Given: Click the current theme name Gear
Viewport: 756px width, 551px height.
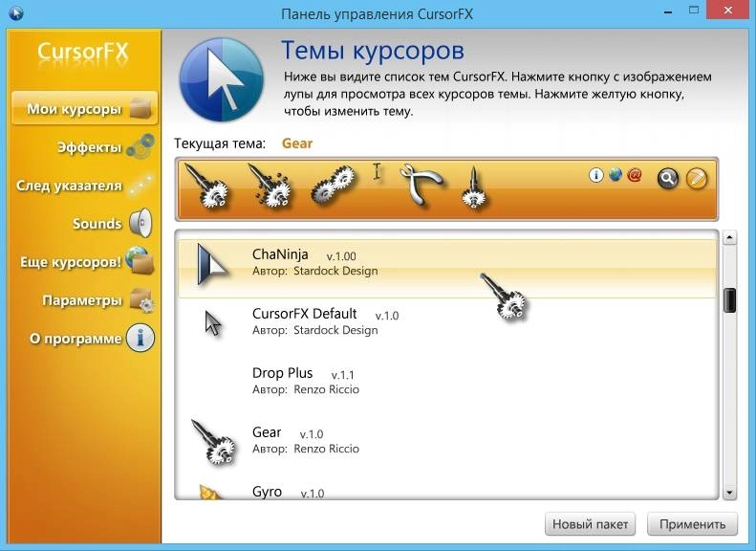Looking at the screenshot, I should 297,143.
